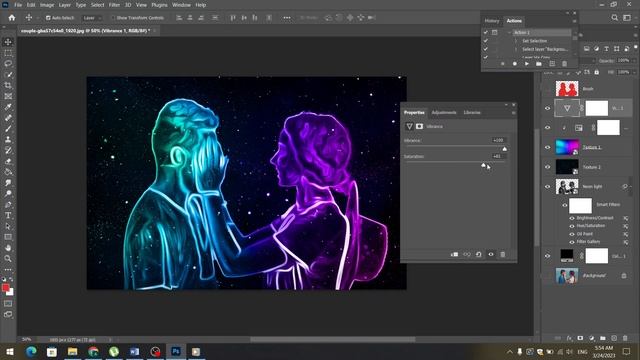The image size is (640, 360).
Task: Hide the Texture 1 layer
Action: [547, 147]
